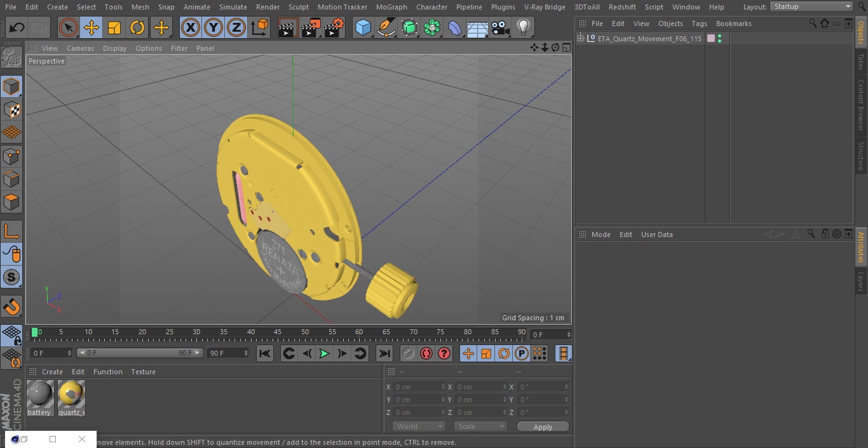Open the Content Browser side tab

click(x=861, y=105)
